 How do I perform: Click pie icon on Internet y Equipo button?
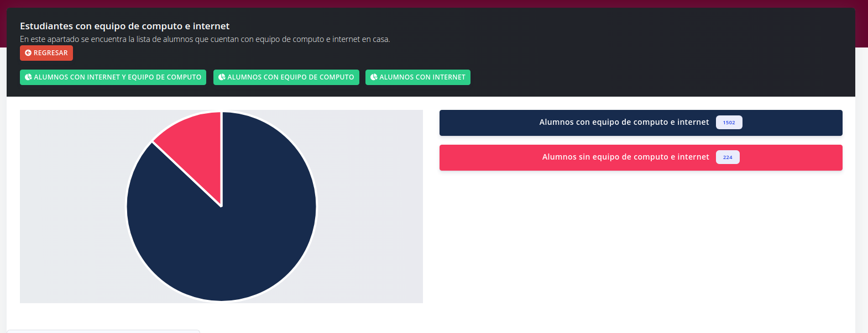28,77
